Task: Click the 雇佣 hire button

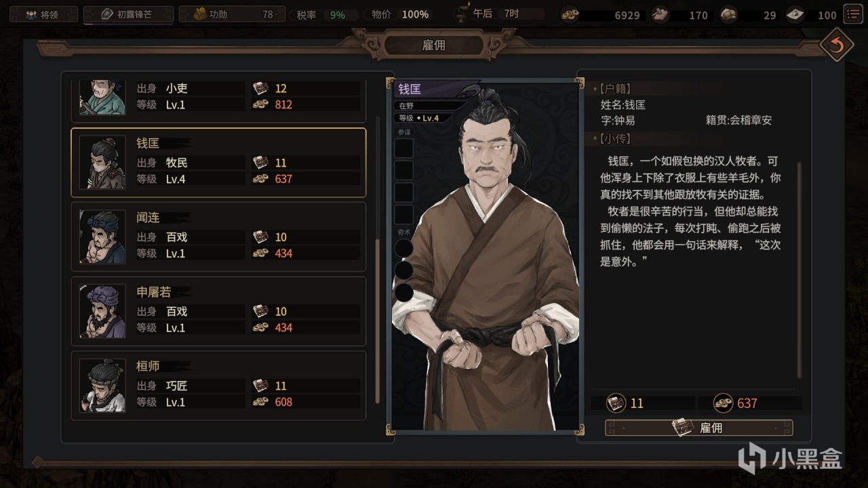Action: pos(698,428)
